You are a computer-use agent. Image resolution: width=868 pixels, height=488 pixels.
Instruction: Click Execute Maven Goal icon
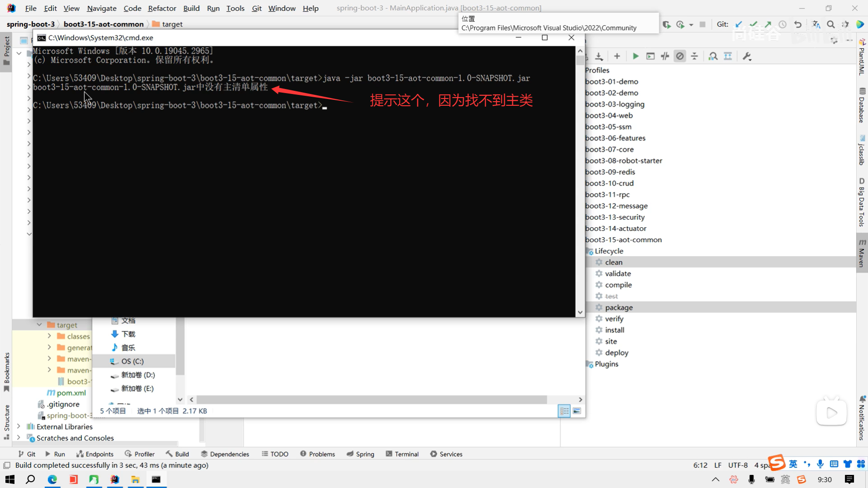pyautogui.click(x=650, y=56)
